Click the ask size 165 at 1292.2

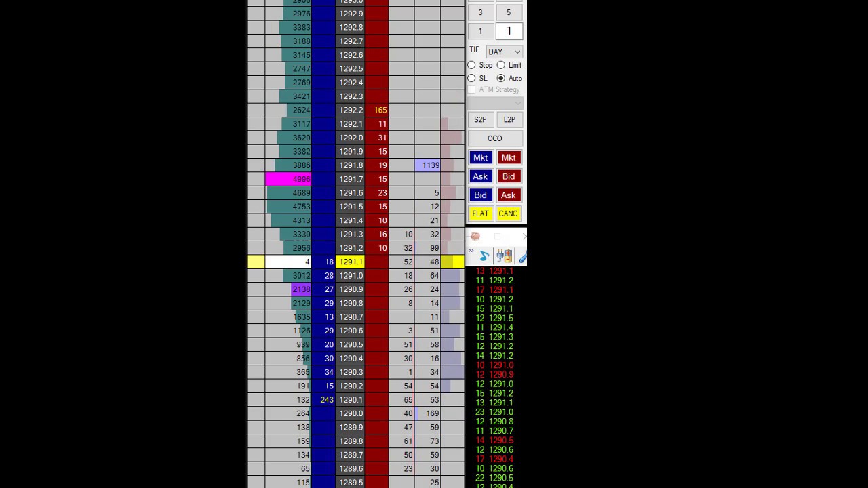click(x=377, y=110)
